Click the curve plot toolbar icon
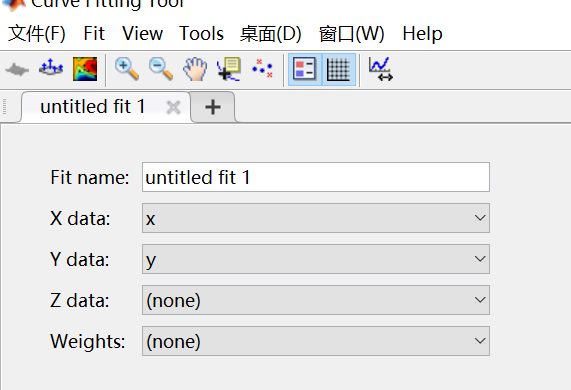Viewport: 571px width, 390px height. pos(17,69)
